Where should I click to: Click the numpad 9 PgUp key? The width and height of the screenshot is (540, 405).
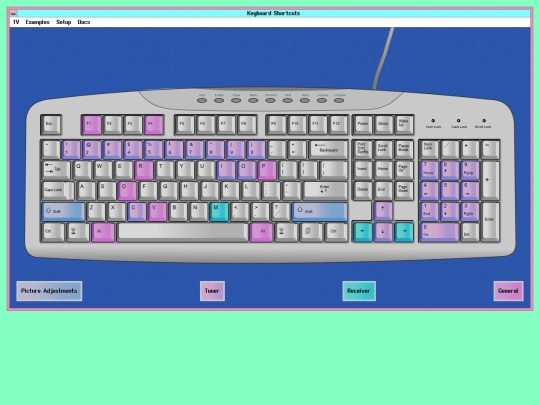470,170
